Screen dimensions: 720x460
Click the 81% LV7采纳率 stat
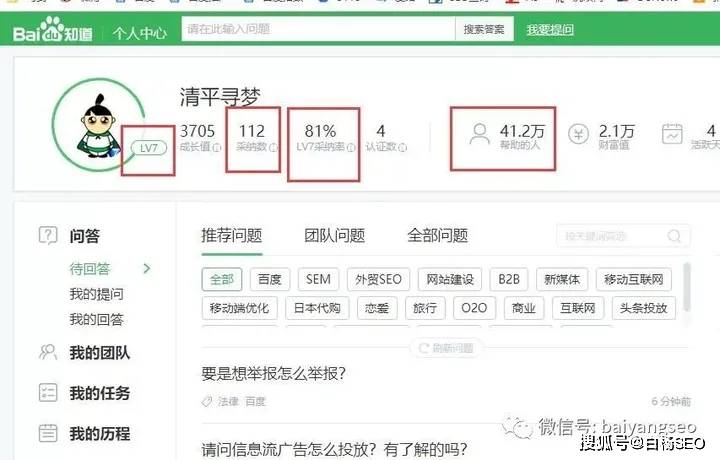(x=325, y=137)
